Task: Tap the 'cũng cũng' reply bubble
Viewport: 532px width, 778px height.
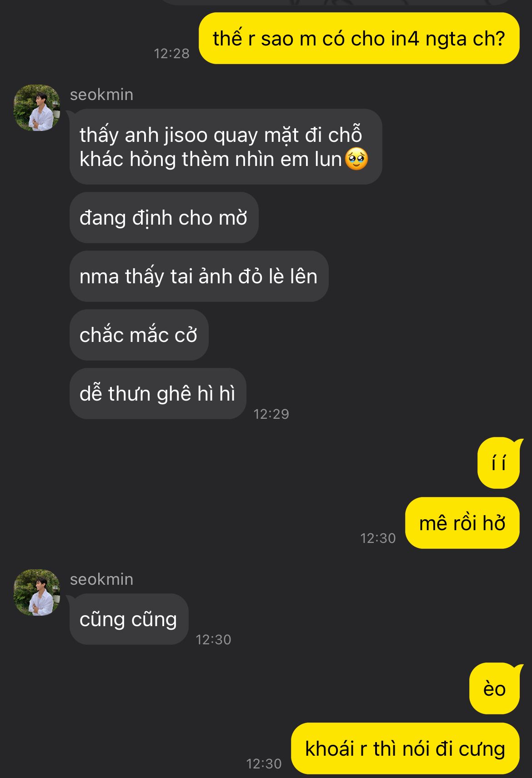Action: (129, 619)
